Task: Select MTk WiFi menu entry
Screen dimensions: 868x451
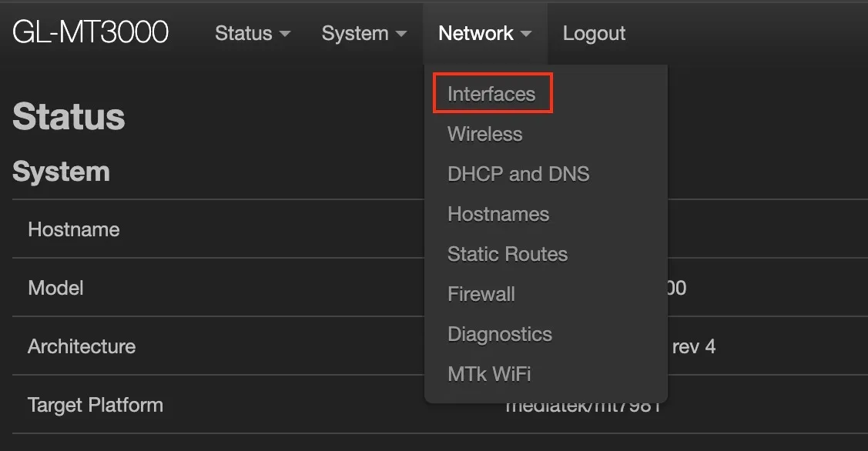Action: [489, 374]
